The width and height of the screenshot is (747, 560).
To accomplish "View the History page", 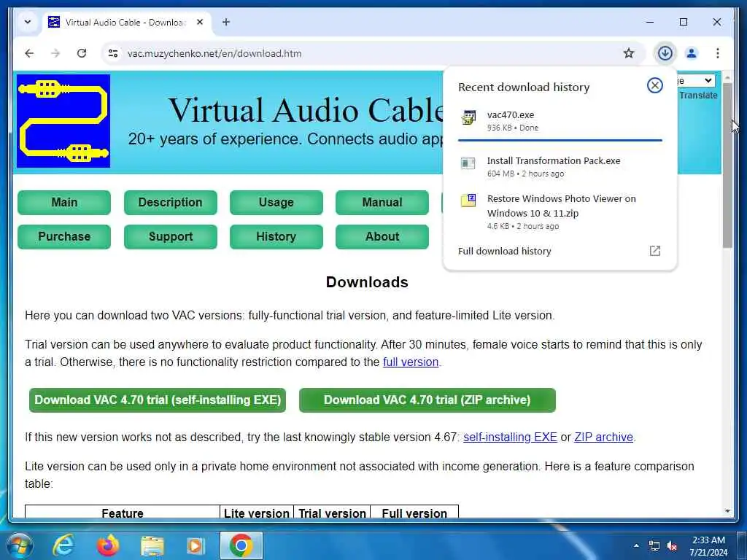I will pyautogui.click(x=276, y=237).
